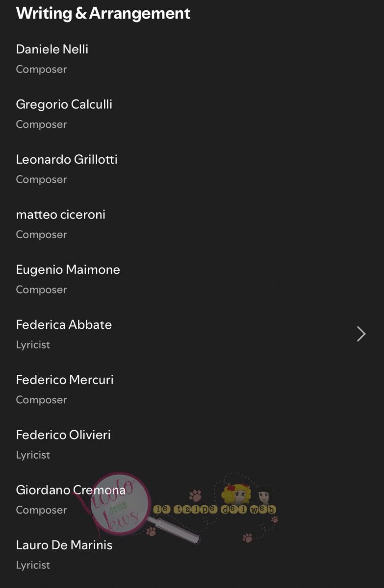This screenshot has width=384, height=588.
Task: Tap the Gregorio Calculli name
Action: point(64,104)
